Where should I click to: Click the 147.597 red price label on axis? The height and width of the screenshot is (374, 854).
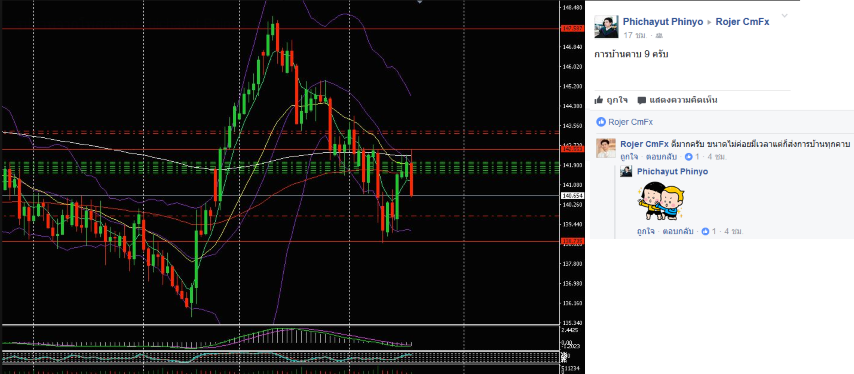click(572, 28)
